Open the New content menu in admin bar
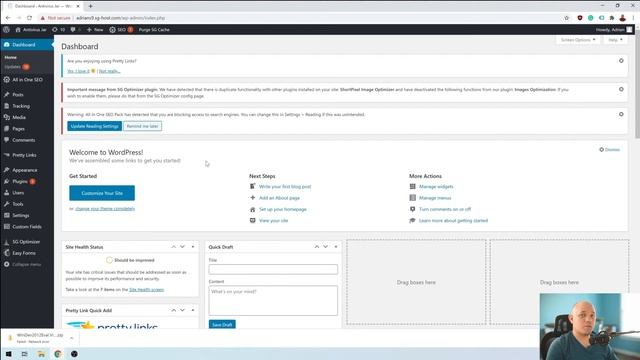The image size is (640, 360). 95,29
